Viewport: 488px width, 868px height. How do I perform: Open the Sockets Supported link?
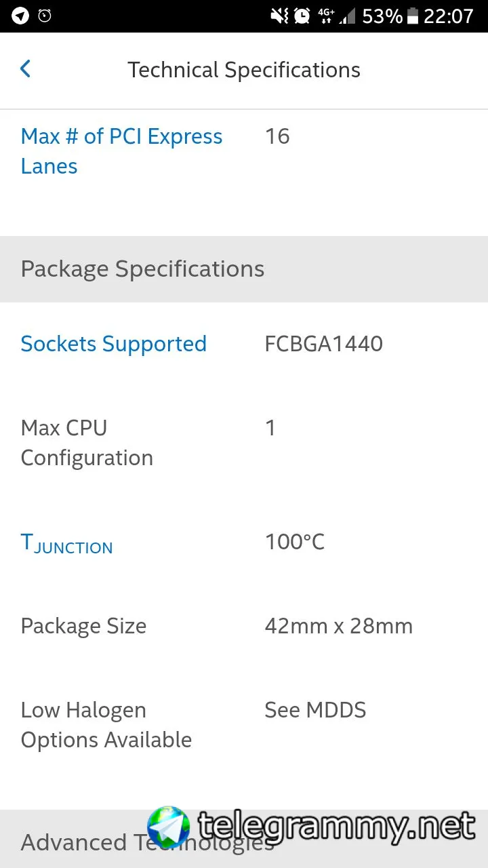(x=113, y=344)
